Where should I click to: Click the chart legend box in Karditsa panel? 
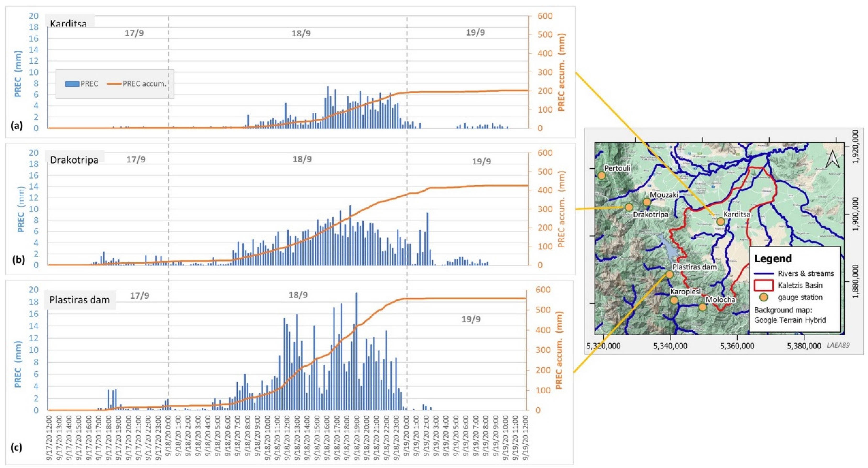pos(115,84)
